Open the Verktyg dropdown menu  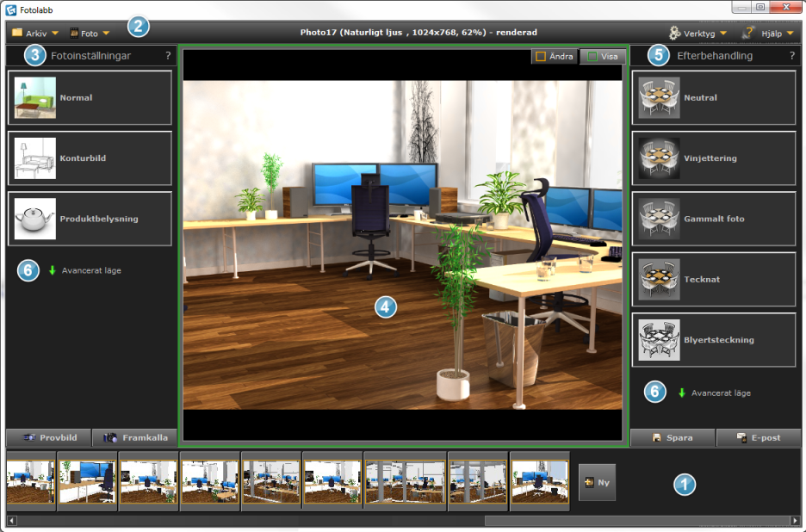[697, 34]
